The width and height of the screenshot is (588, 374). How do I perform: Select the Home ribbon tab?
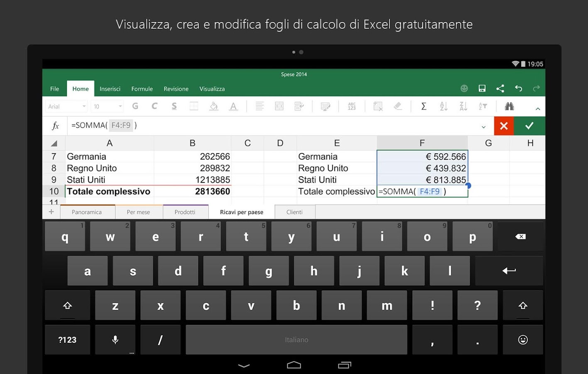[81, 89]
